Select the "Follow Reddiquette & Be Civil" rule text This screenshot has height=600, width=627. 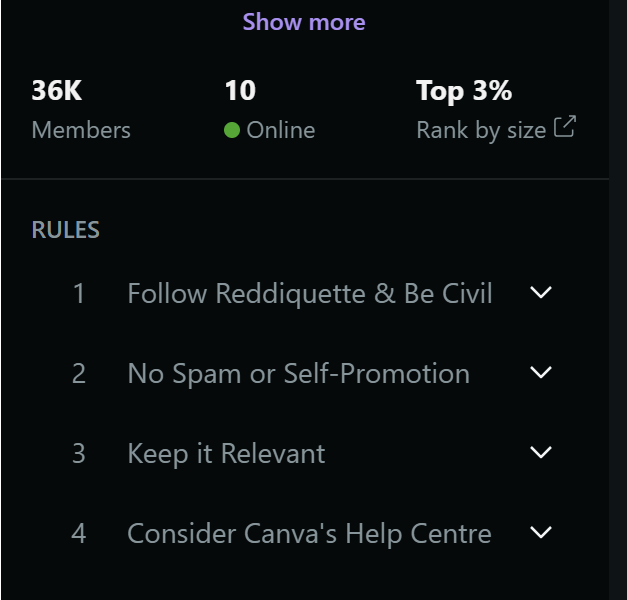pos(310,294)
